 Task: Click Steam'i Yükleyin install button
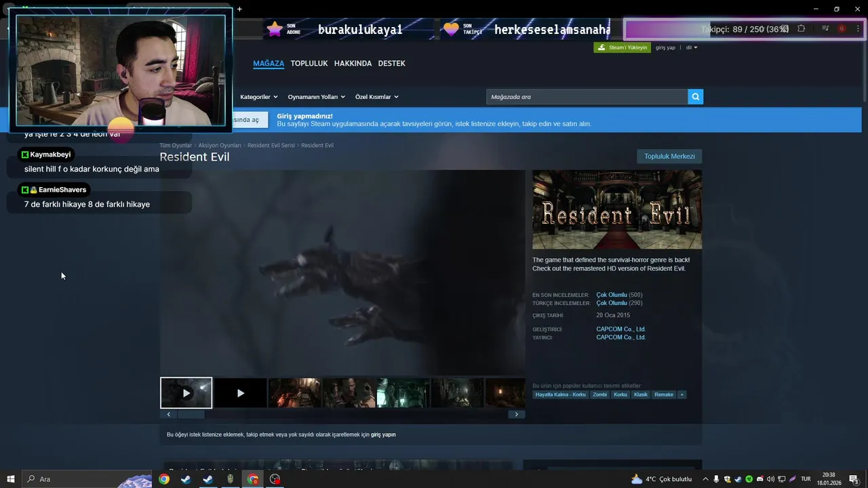point(622,47)
